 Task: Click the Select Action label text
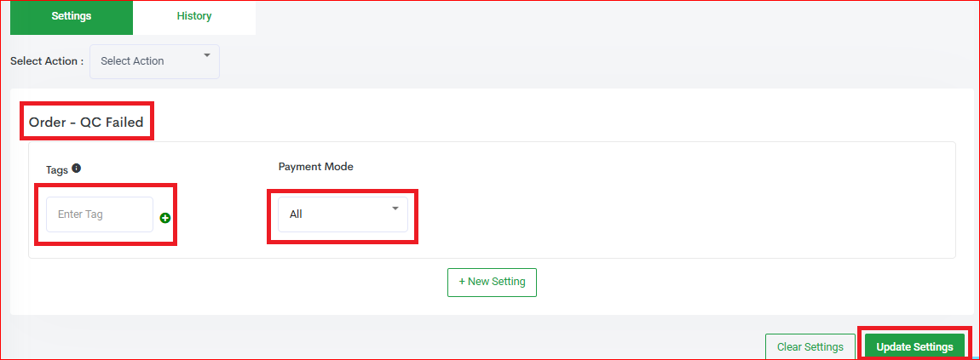pos(47,61)
